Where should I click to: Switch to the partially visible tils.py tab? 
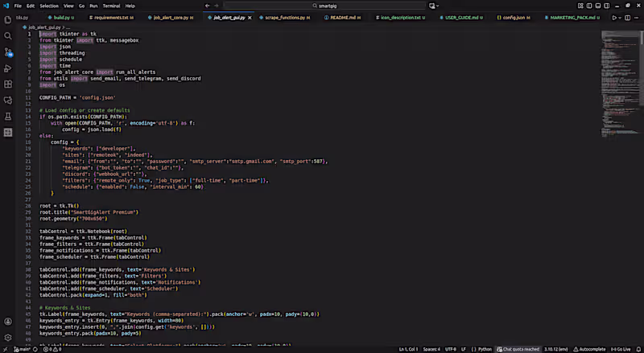click(x=23, y=18)
